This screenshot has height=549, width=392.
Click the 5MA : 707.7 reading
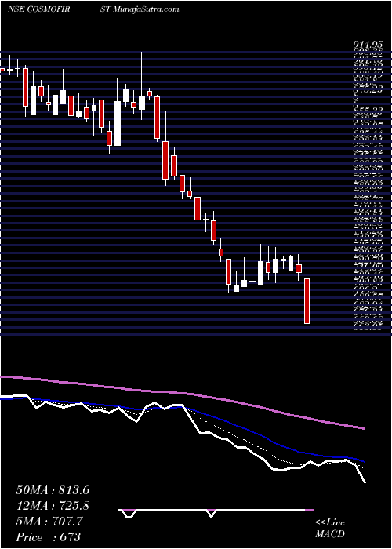point(49,522)
